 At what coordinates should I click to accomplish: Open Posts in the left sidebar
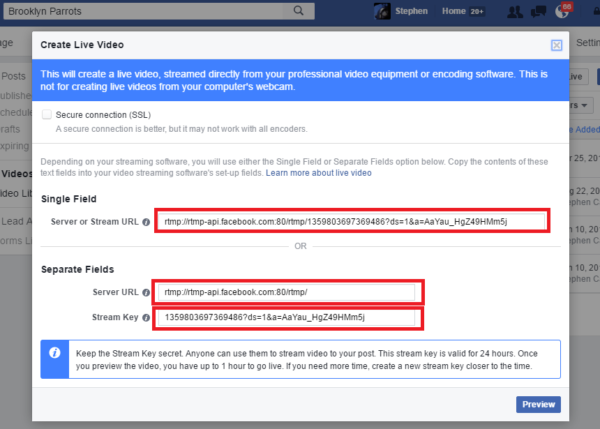tap(13, 76)
